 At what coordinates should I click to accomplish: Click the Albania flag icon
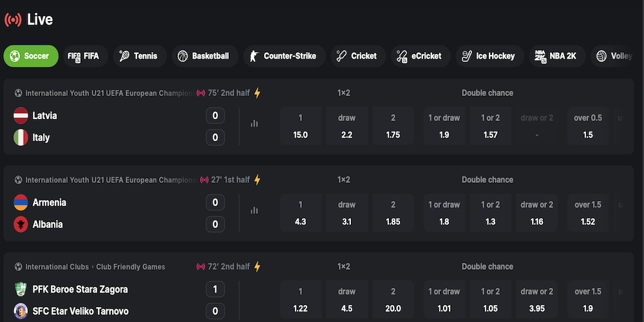tap(21, 225)
